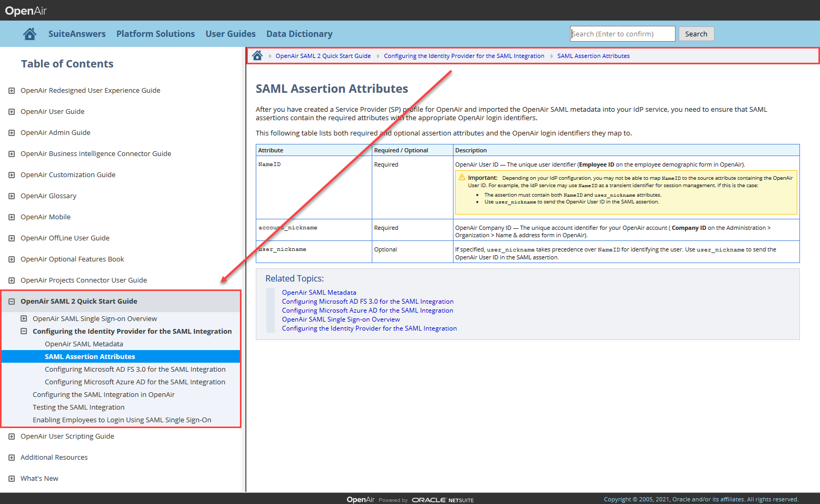Select Configuring the SAML Integration in OpenAir
820x504 pixels.
coord(103,394)
